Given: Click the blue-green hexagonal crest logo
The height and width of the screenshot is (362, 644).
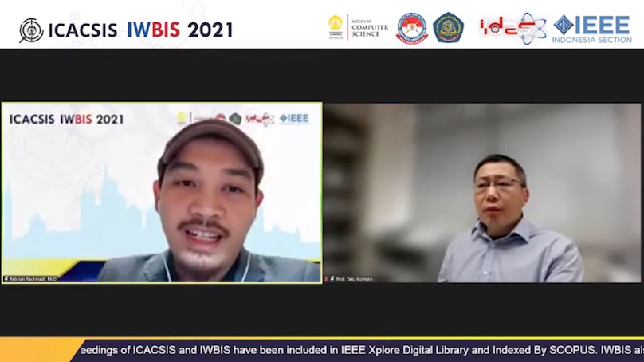Looking at the screenshot, I should pos(448,28).
